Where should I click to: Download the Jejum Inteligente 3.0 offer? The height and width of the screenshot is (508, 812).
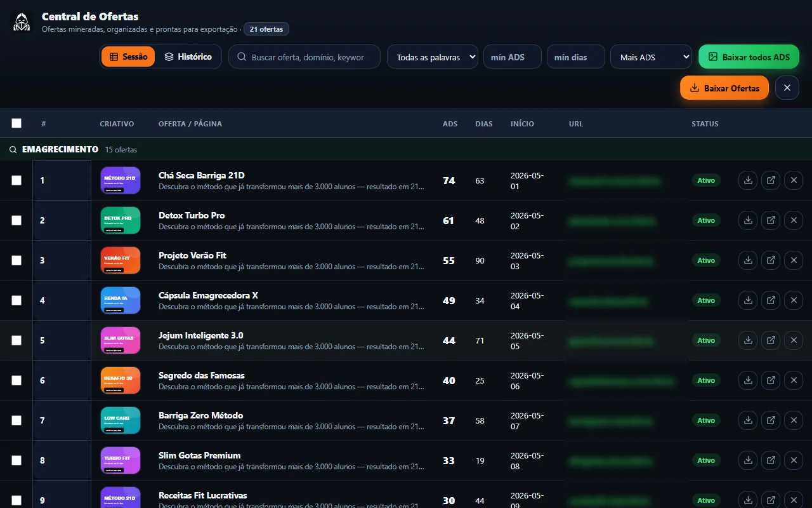point(748,340)
